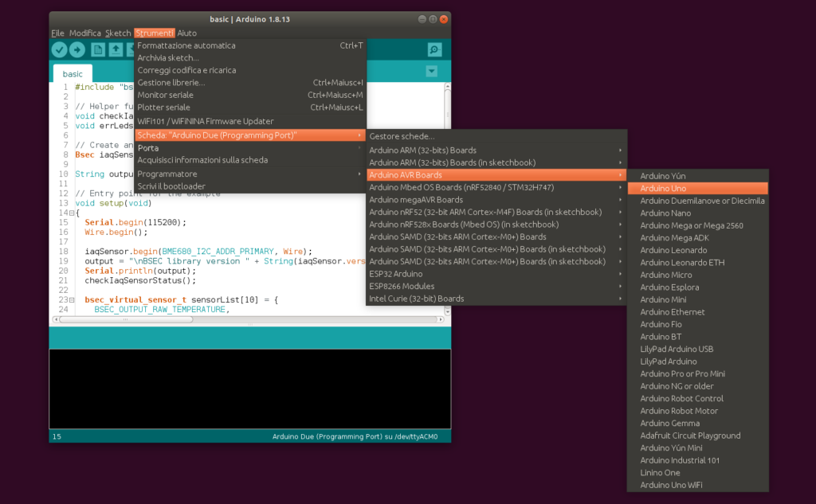The width and height of the screenshot is (816, 504).
Task: Select the Arduino Micro board
Action: tap(698, 275)
